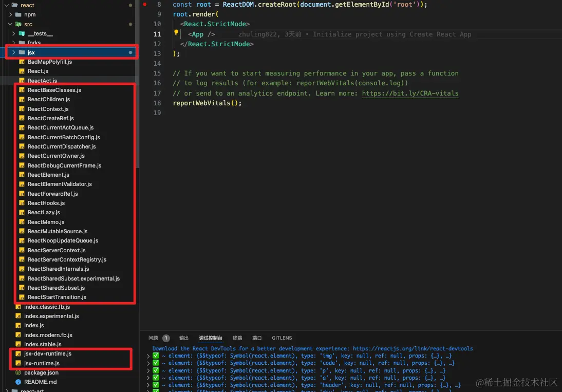This screenshot has height=392, width=562.
Task: Click the JS icon beside BadMapPolyfill.js
Action: click(x=22, y=62)
